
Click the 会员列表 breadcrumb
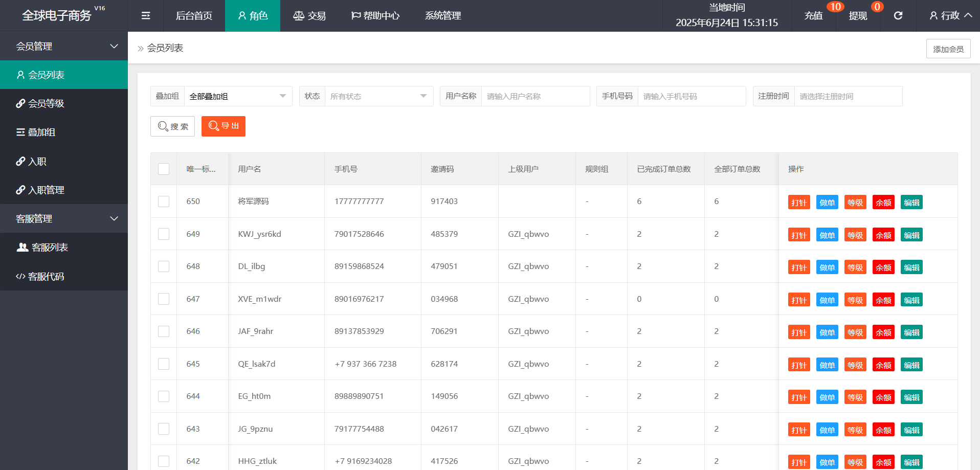click(x=165, y=48)
